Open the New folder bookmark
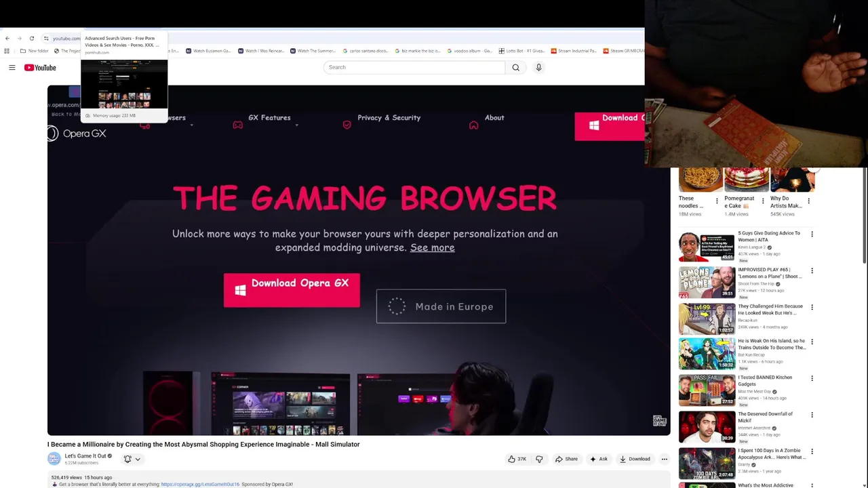This screenshot has height=488, width=868. pos(35,51)
